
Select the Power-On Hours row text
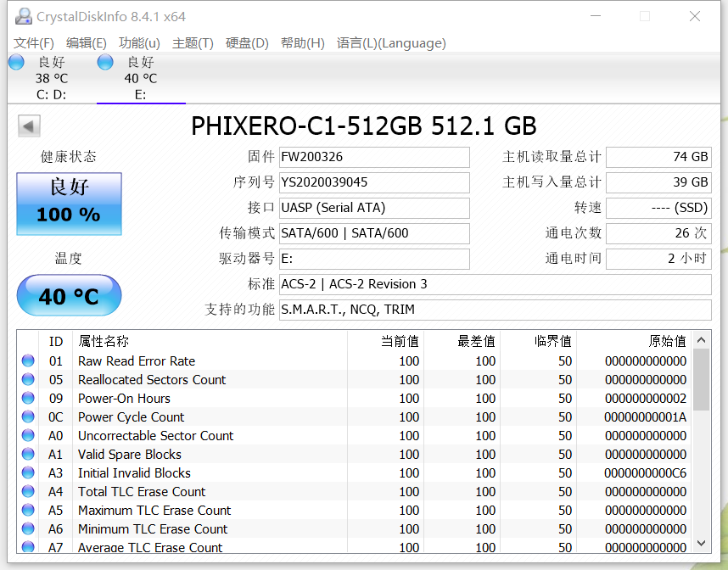(x=124, y=399)
